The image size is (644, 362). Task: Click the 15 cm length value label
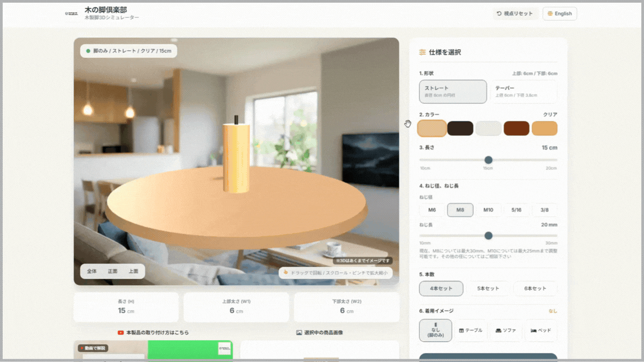pos(550,147)
